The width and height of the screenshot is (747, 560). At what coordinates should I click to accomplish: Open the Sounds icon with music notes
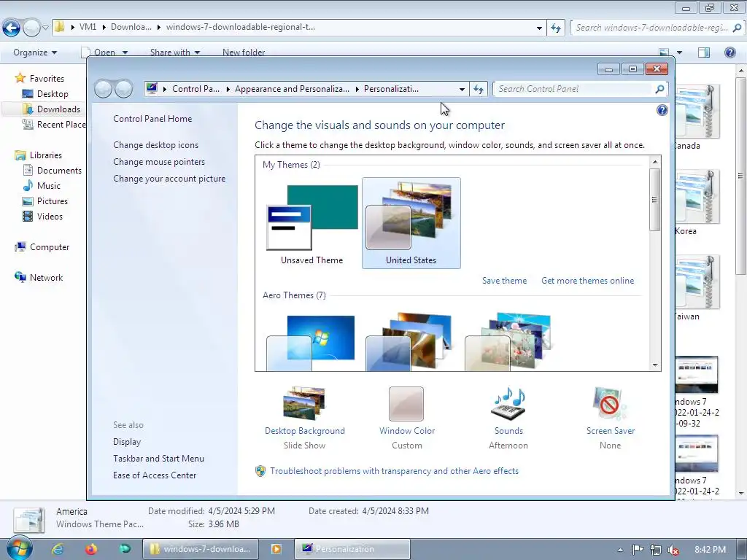coord(508,404)
